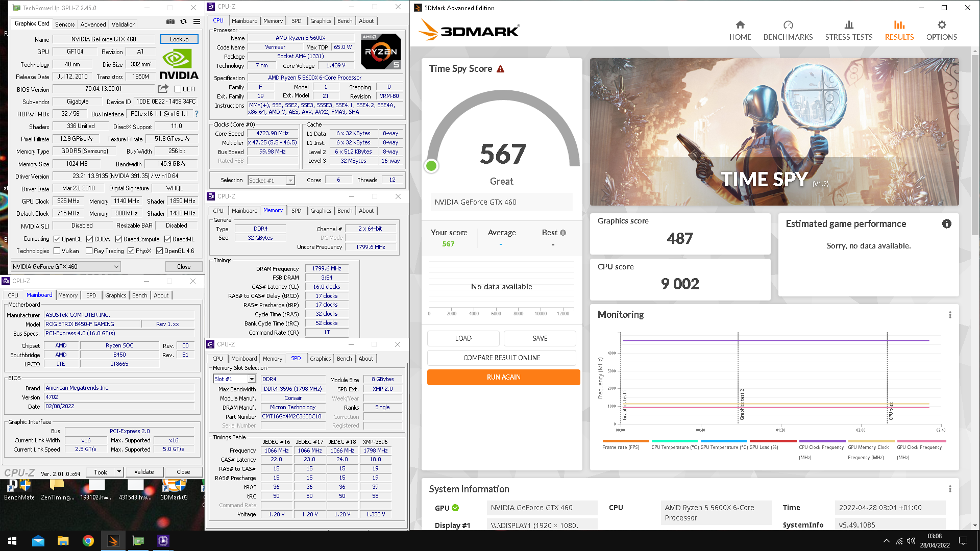Click the CPU Temperature legend swatch
The image size is (980, 551).
click(675, 441)
